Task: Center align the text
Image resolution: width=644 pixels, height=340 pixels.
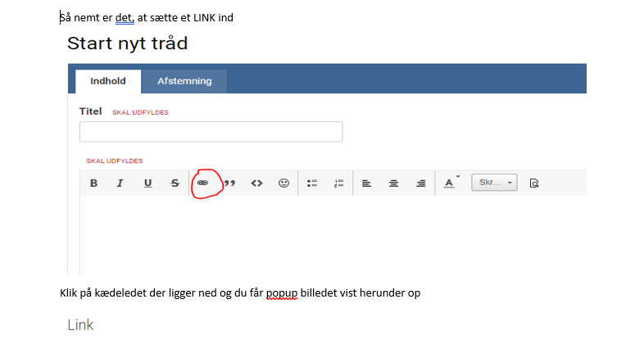Action: pos(393,184)
